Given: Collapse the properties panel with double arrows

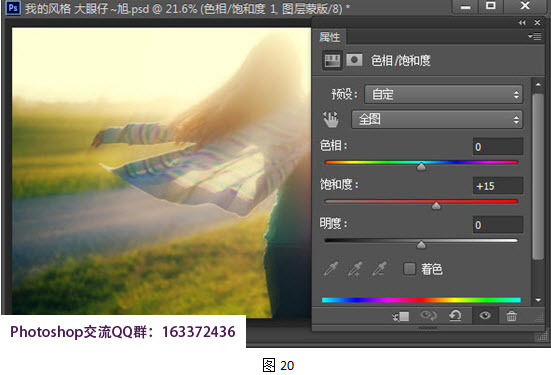Looking at the screenshot, I should 522,22.
